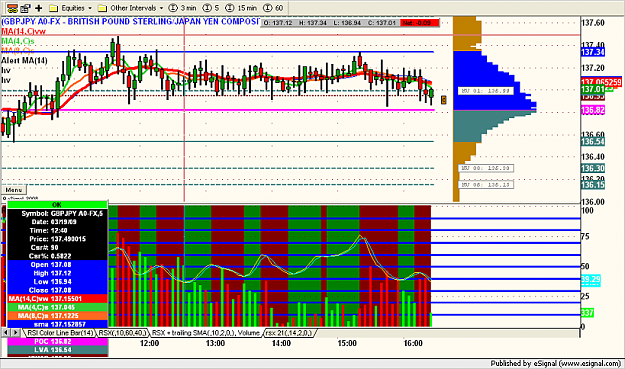Click the Time: 12:40 data row
The width and height of the screenshot is (625, 369).
pyautogui.click(x=57, y=231)
